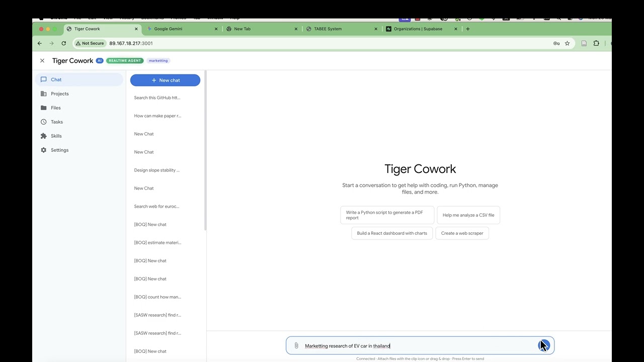The image size is (644, 362).
Task: Open Tasks from the sidebar
Action: point(79,122)
